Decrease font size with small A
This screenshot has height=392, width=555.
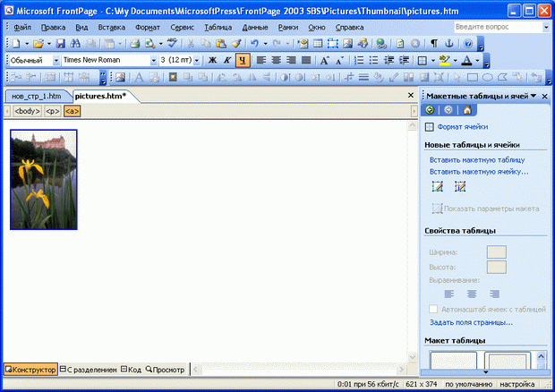tap(339, 61)
